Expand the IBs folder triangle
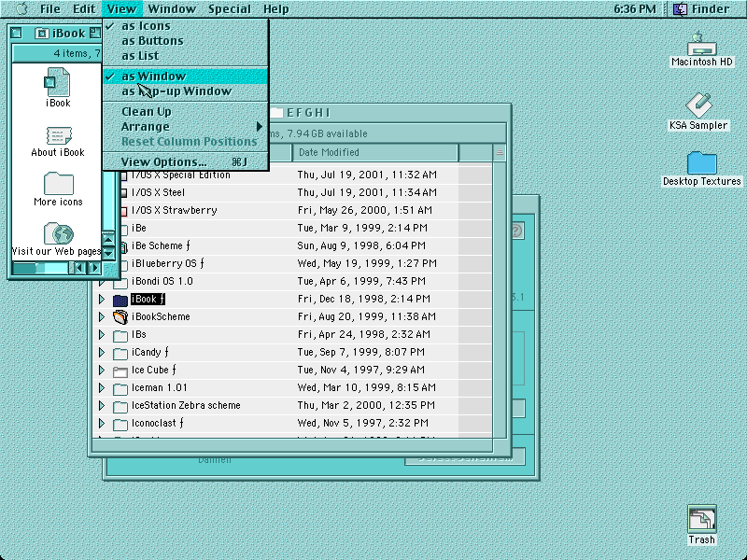 coord(102,335)
